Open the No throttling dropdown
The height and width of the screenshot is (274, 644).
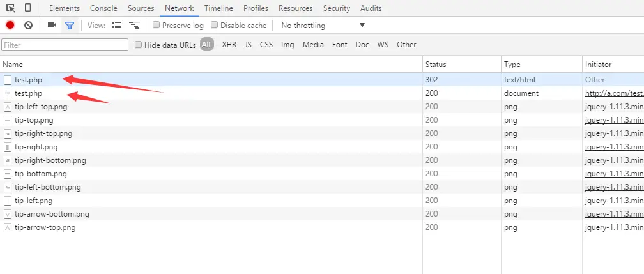point(323,26)
